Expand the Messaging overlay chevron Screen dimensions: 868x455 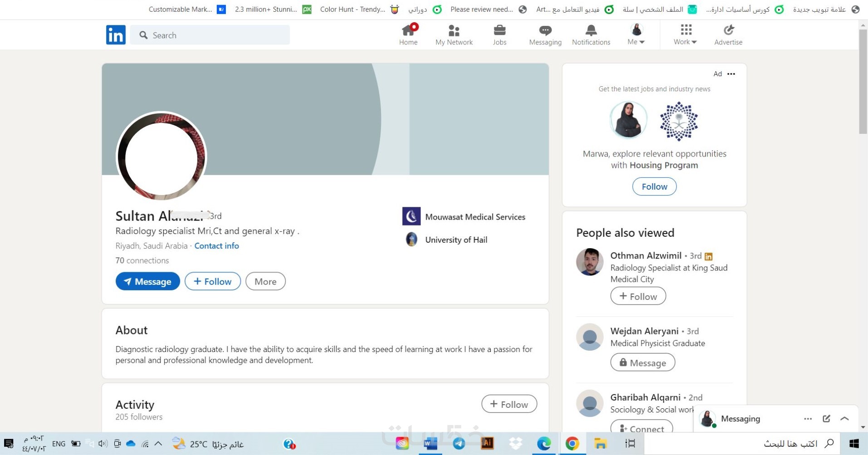tap(844, 419)
